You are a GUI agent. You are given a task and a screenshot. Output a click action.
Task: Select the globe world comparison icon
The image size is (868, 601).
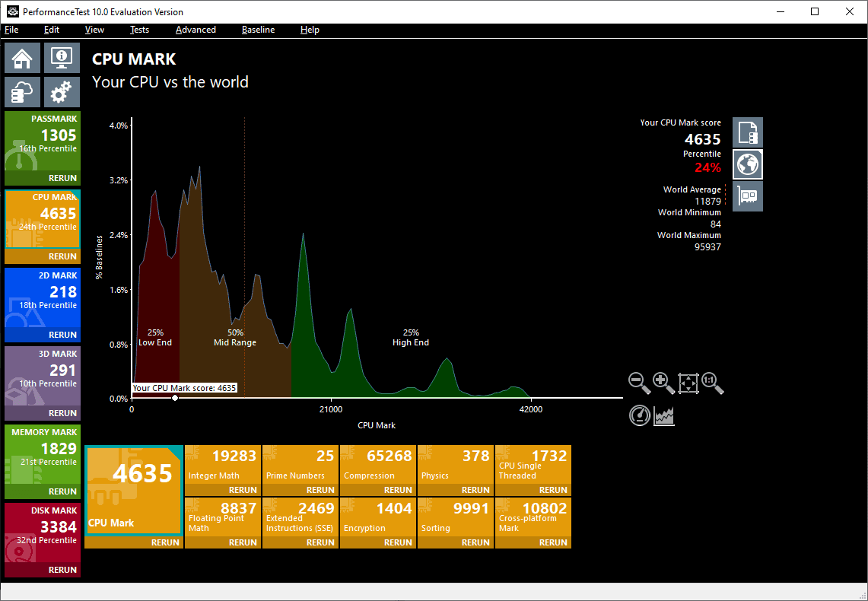[x=748, y=164]
